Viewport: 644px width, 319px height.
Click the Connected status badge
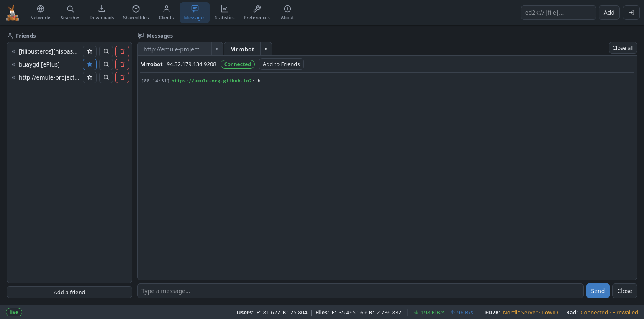237,64
